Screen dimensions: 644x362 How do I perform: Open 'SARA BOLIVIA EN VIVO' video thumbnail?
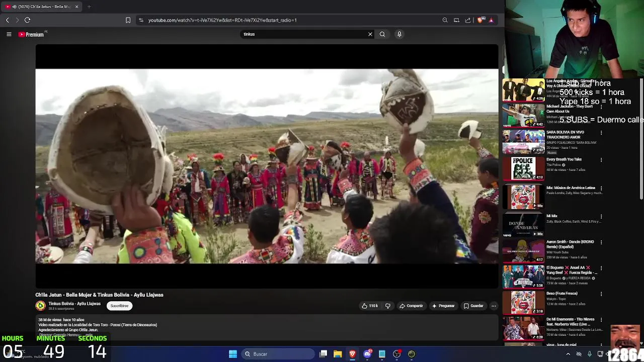pyautogui.click(x=523, y=142)
